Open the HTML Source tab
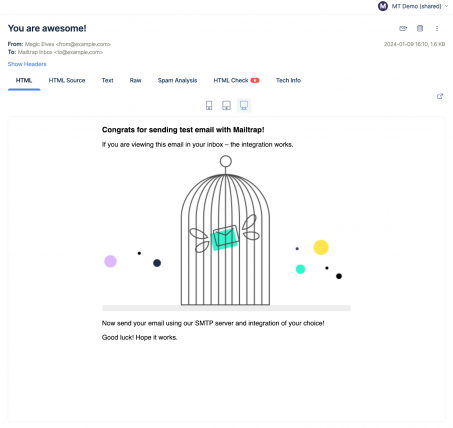 coord(67,80)
